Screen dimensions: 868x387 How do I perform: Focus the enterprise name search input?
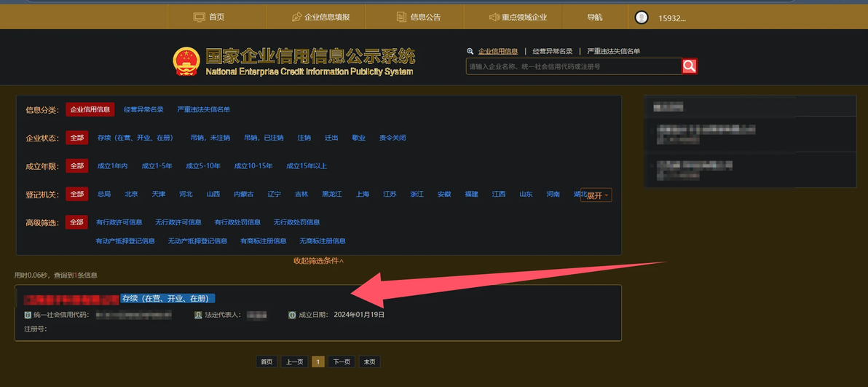click(574, 66)
